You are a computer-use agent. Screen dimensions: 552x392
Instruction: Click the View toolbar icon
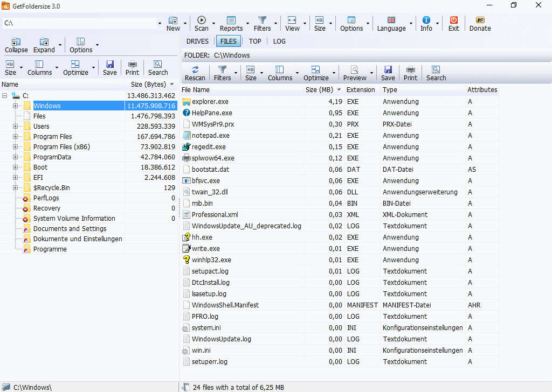click(292, 20)
